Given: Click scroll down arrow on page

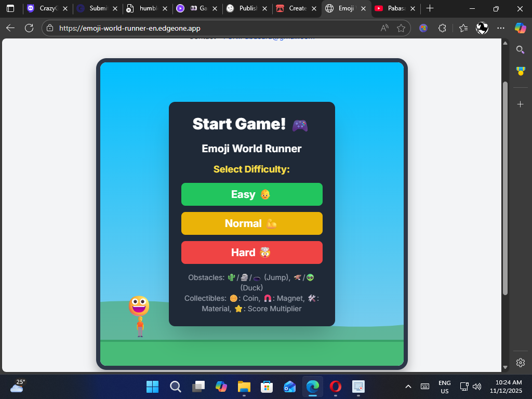Looking at the screenshot, I should click(505, 367).
